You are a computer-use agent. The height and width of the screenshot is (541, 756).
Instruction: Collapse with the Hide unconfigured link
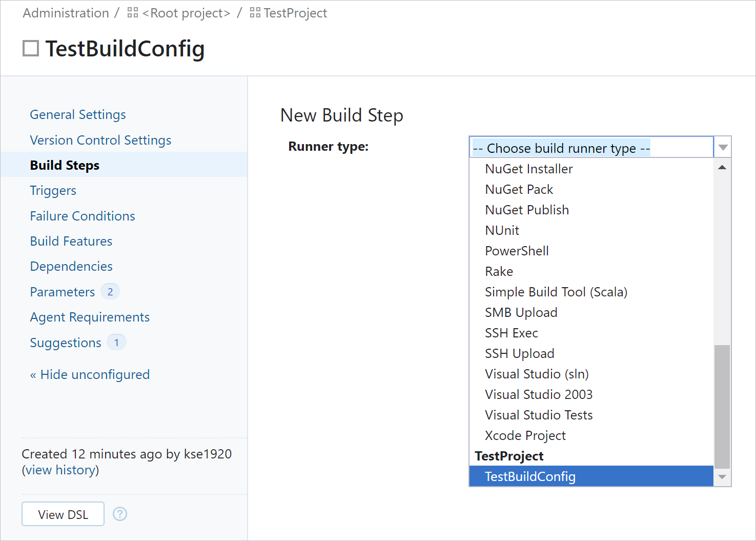[90, 374]
